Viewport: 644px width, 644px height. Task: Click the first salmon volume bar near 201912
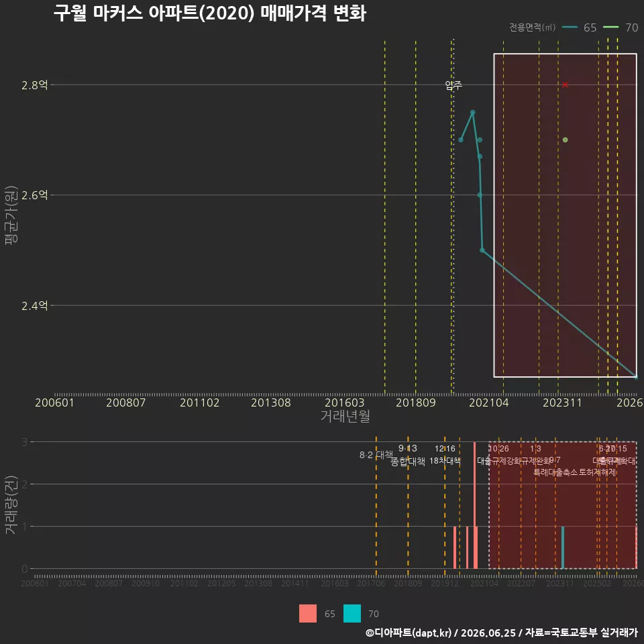[455, 547]
